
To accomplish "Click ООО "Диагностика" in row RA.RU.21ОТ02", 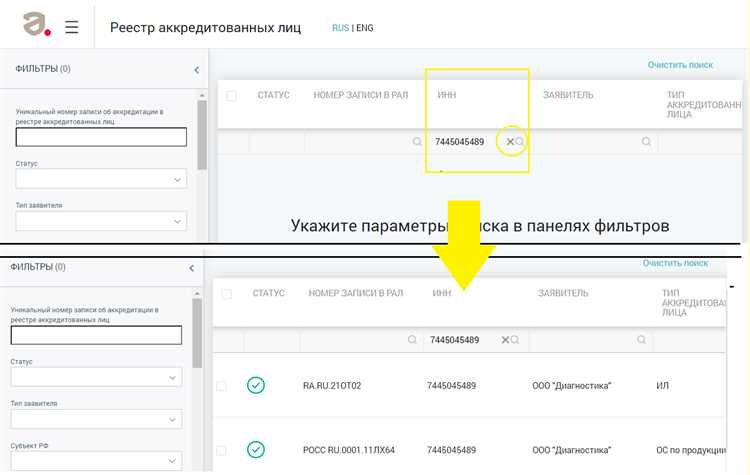I will coord(572,386).
